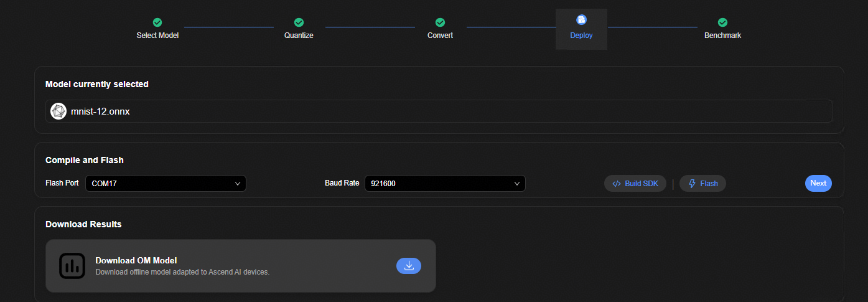This screenshot has width=868, height=302.
Task: Go to the Select Model step label
Action: coord(157,35)
